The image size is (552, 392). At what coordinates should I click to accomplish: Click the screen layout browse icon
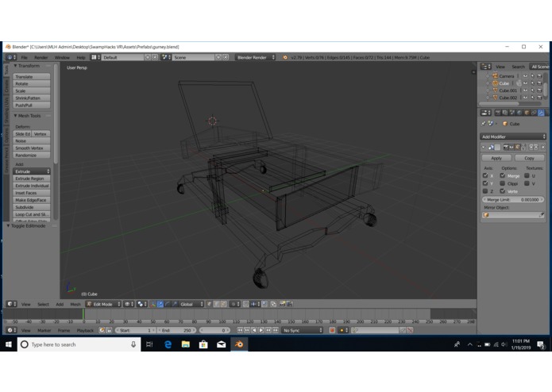tap(95, 57)
